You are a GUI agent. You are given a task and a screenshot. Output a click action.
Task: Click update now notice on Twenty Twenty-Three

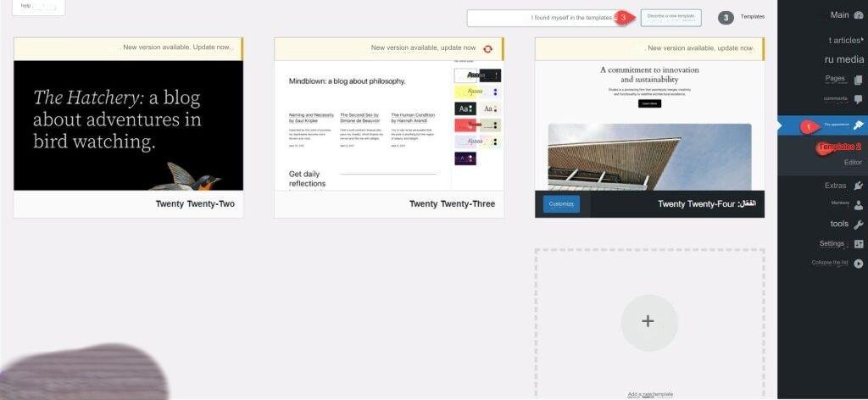[x=424, y=48]
